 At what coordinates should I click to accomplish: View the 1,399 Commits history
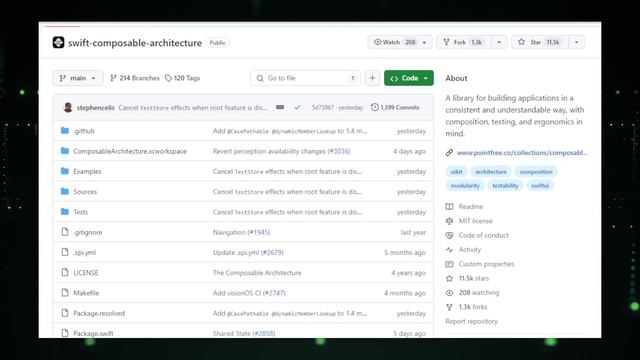pyautogui.click(x=395, y=107)
